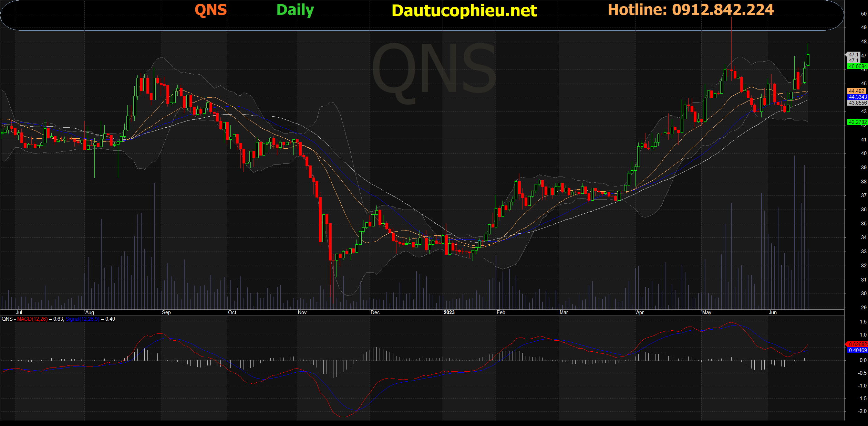The width and height of the screenshot is (868, 426).
Task: Click the gray 47.1 last price marker
Action: click(x=853, y=55)
